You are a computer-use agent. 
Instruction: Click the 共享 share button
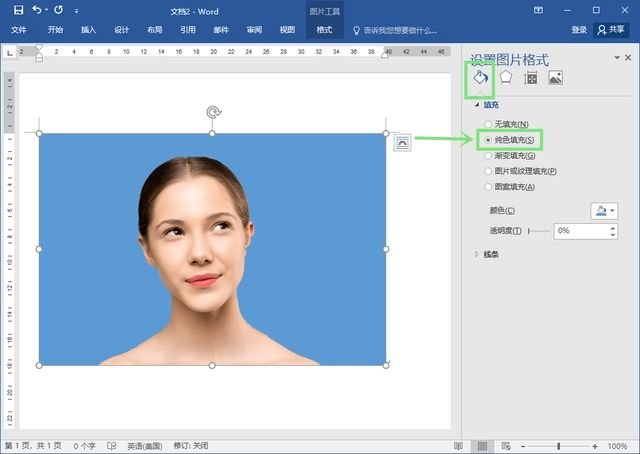pyautogui.click(x=611, y=30)
